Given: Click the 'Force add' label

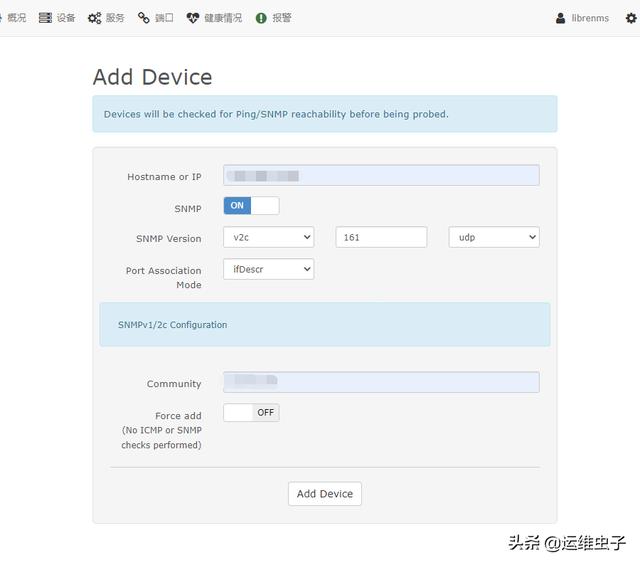Looking at the screenshot, I should coord(178,416).
